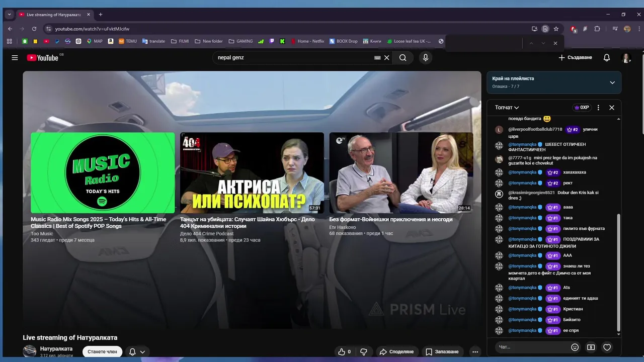This screenshot has height=362, width=644.
Task: Open the browser extensions puzzle icon
Action: (597, 29)
